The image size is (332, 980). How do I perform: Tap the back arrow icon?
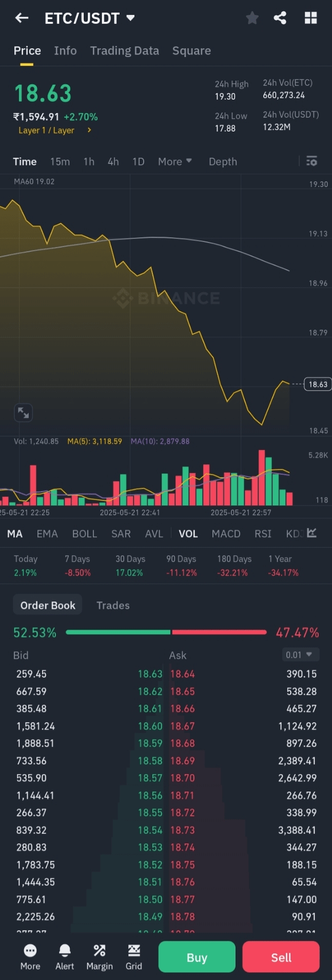click(22, 18)
